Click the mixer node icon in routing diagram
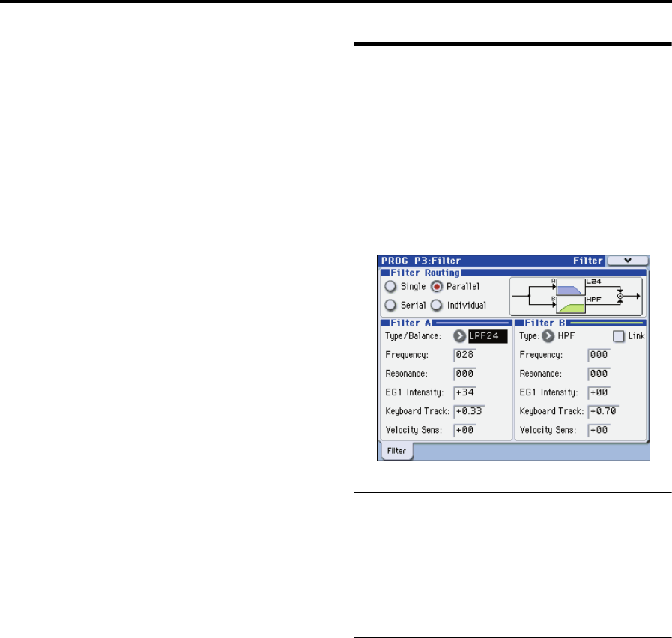The width and height of the screenshot is (672, 638). [x=620, y=296]
